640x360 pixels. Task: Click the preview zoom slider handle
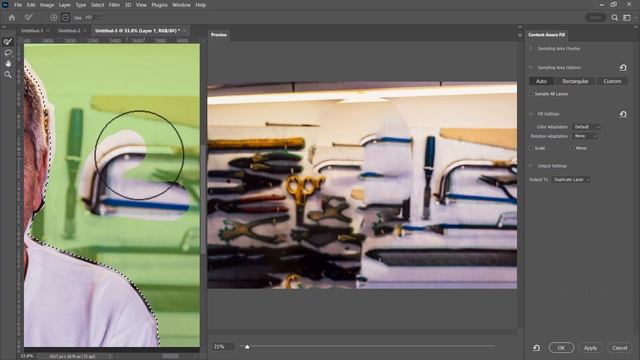pyautogui.click(x=247, y=347)
